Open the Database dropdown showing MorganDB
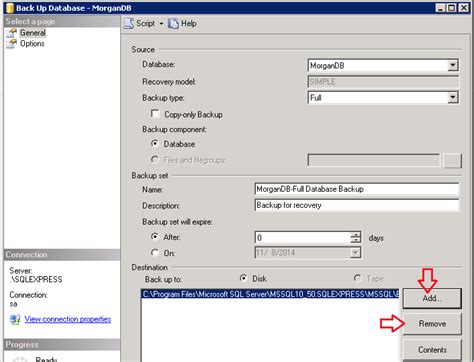This screenshot has height=362, width=474. click(x=452, y=65)
